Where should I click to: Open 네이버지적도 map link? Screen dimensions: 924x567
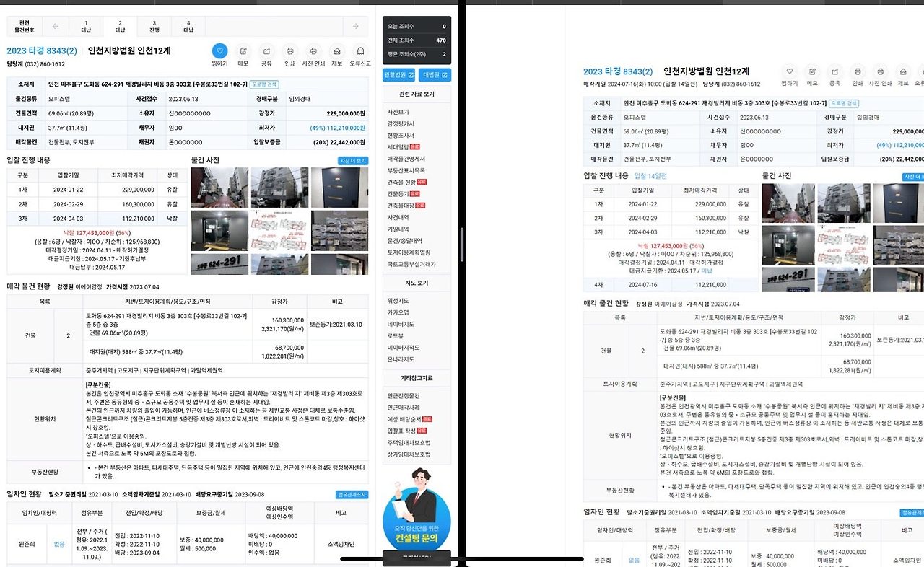pos(404,347)
